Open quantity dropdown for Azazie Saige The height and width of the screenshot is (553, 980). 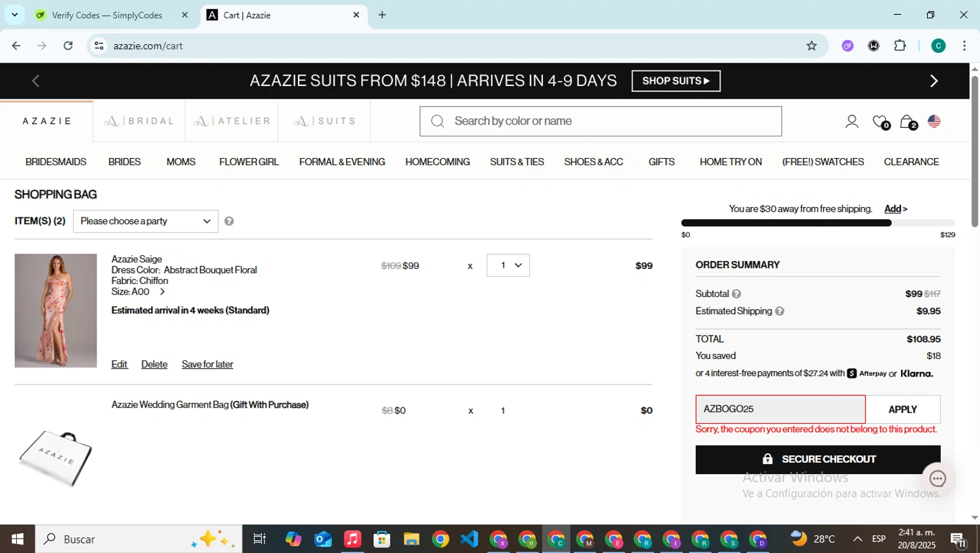[x=508, y=266]
